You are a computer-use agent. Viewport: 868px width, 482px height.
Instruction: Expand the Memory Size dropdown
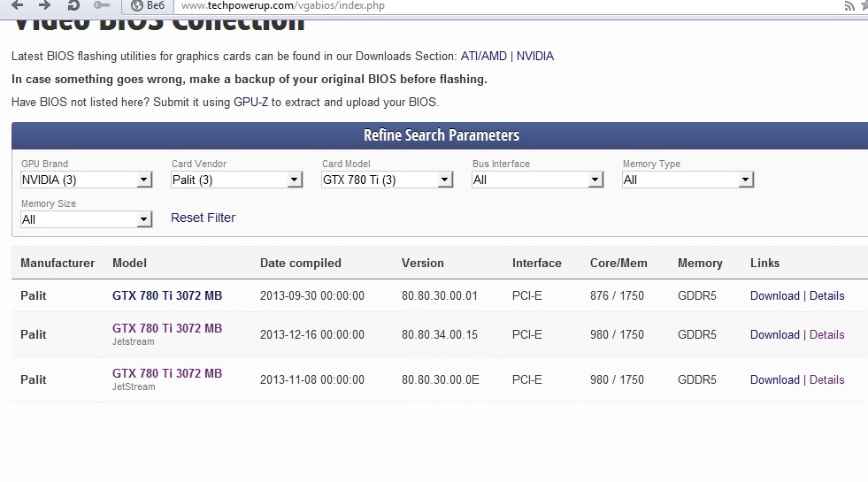(x=87, y=219)
